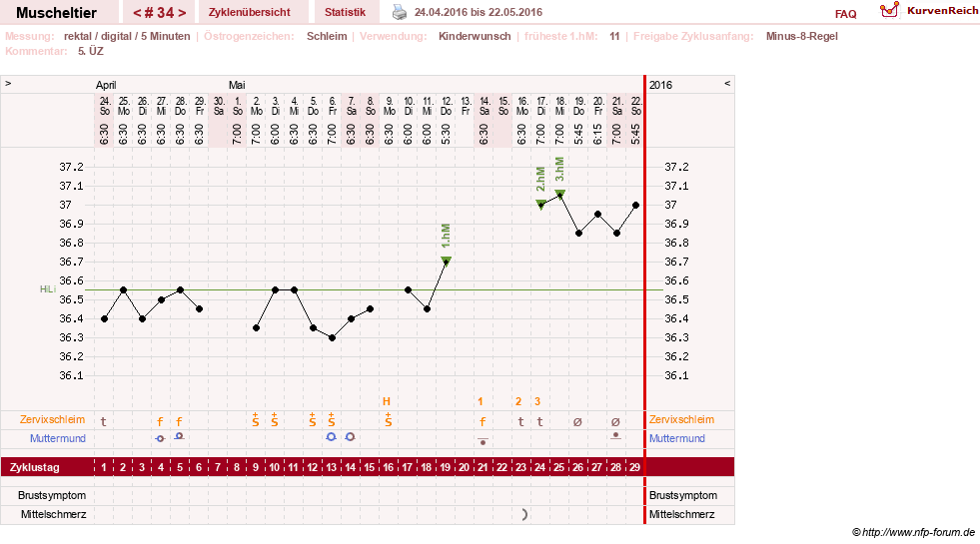Click Muttermund symbol on cycle day 4
This screenshot has width=980, height=544.
click(x=160, y=438)
